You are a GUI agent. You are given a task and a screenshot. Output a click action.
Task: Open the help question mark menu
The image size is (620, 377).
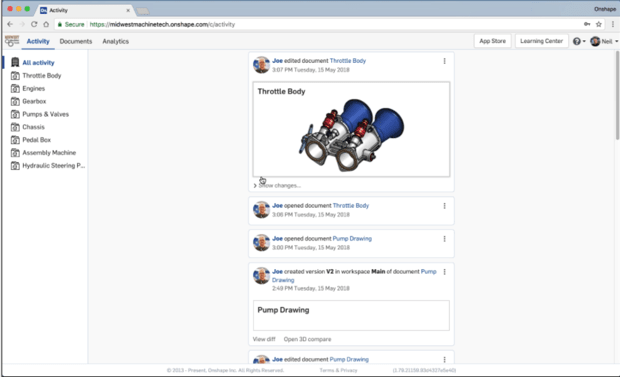tap(579, 41)
